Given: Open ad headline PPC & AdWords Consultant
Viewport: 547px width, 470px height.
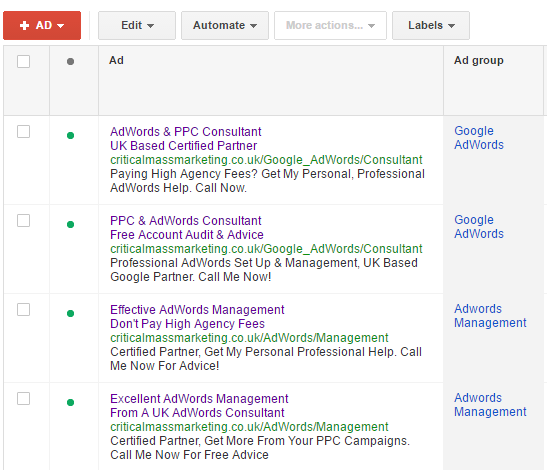Looking at the screenshot, I should coord(186,221).
